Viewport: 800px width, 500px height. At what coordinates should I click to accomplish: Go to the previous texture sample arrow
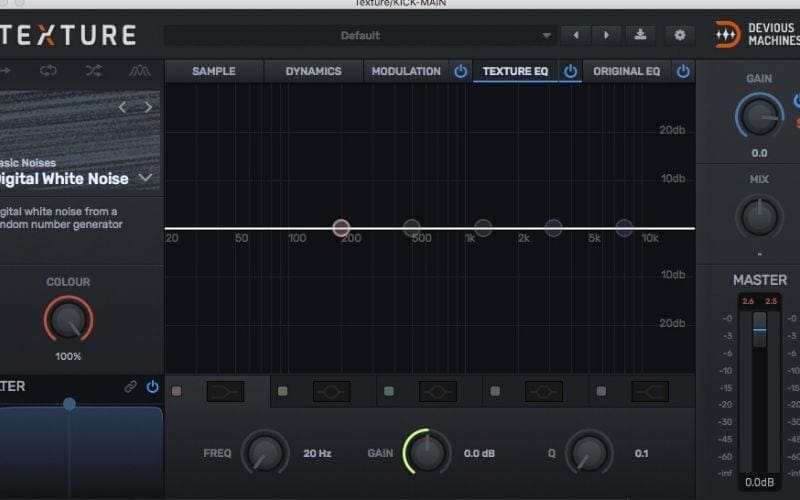coord(122,107)
